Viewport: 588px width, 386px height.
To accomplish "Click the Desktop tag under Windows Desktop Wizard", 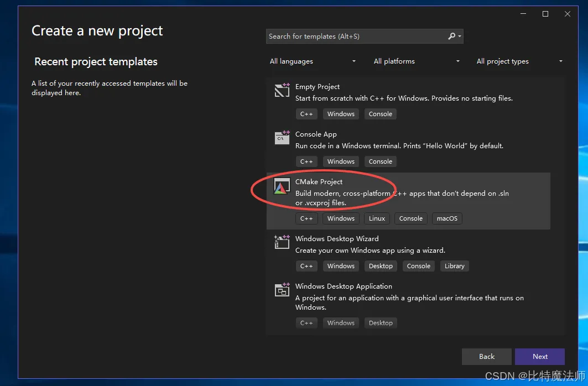I will click(x=381, y=266).
